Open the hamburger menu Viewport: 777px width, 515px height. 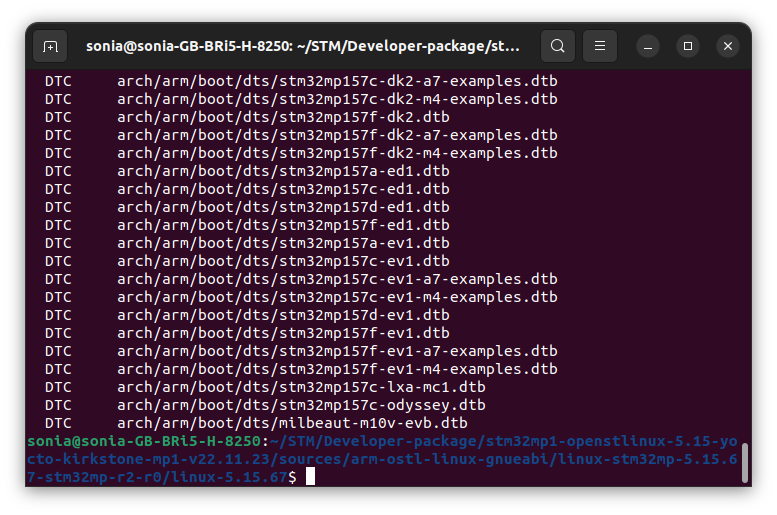tap(600, 46)
